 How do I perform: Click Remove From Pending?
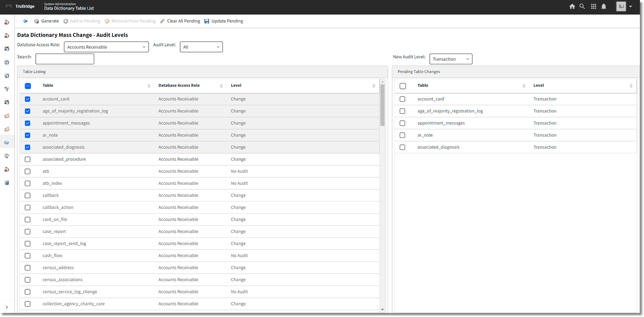(130, 21)
